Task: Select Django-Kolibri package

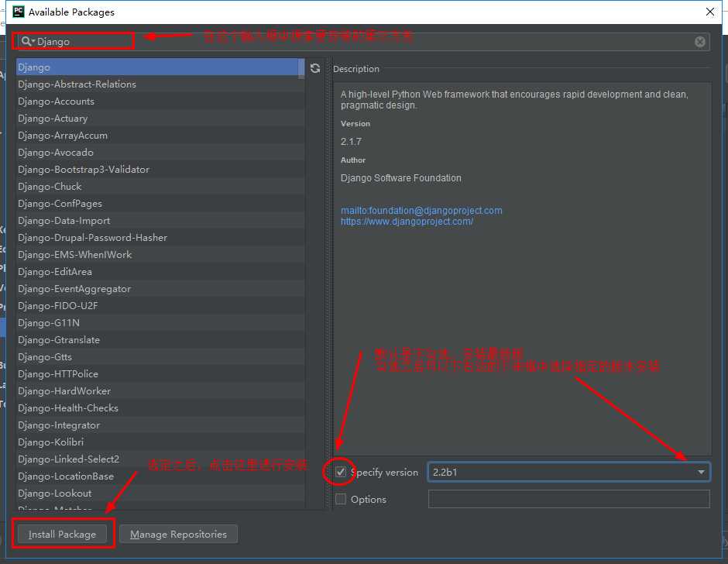Action: (x=160, y=442)
